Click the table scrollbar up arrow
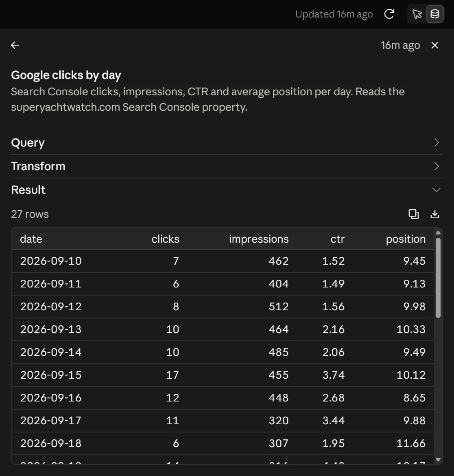 pos(438,233)
